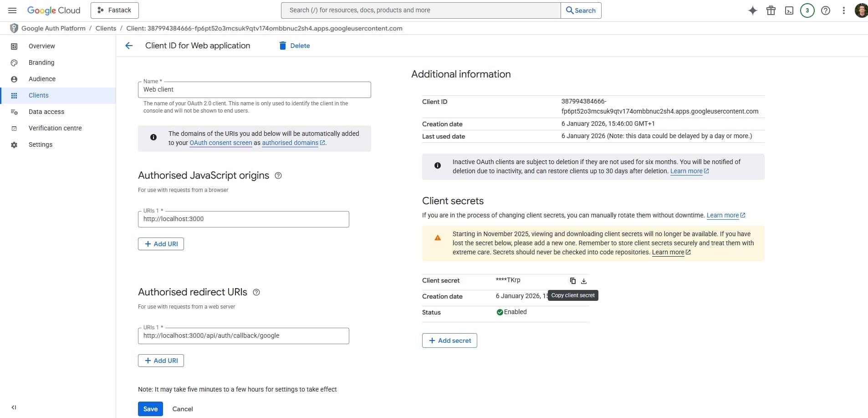Delete this OAuth client

pyautogui.click(x=294, y=46)
